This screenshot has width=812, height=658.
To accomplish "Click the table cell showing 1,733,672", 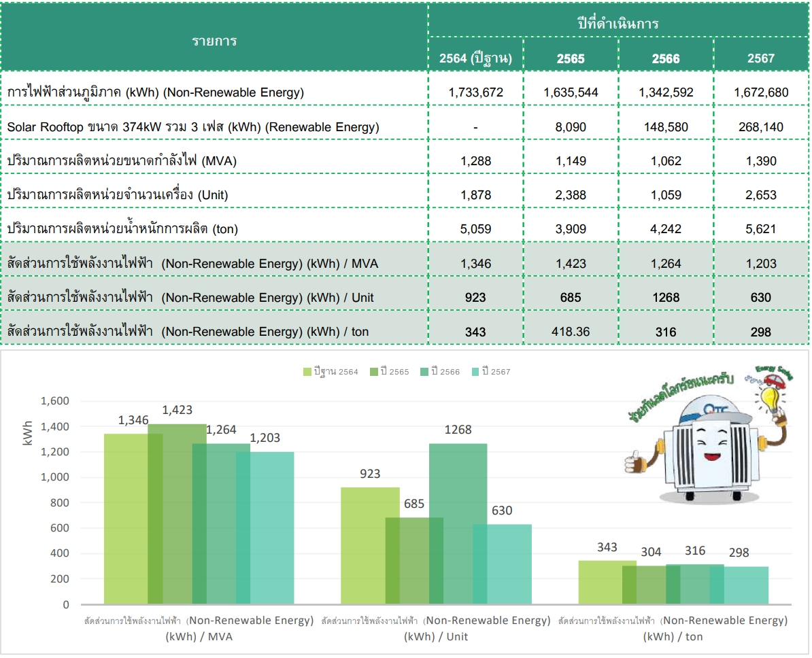I will pos(475,92).
